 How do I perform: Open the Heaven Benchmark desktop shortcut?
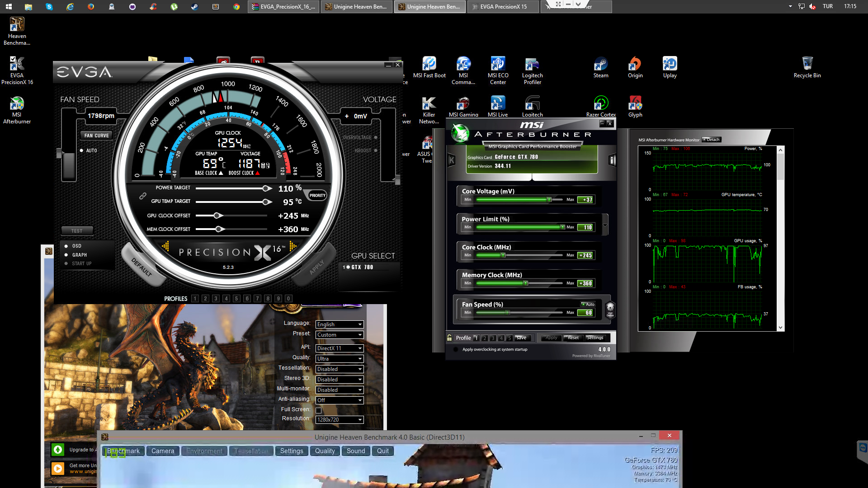click(17, 31)
